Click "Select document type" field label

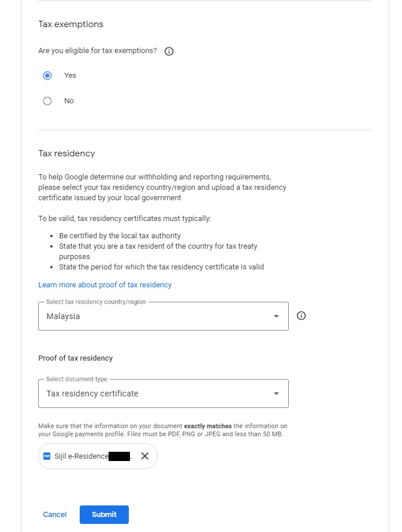tap(77, 380)
